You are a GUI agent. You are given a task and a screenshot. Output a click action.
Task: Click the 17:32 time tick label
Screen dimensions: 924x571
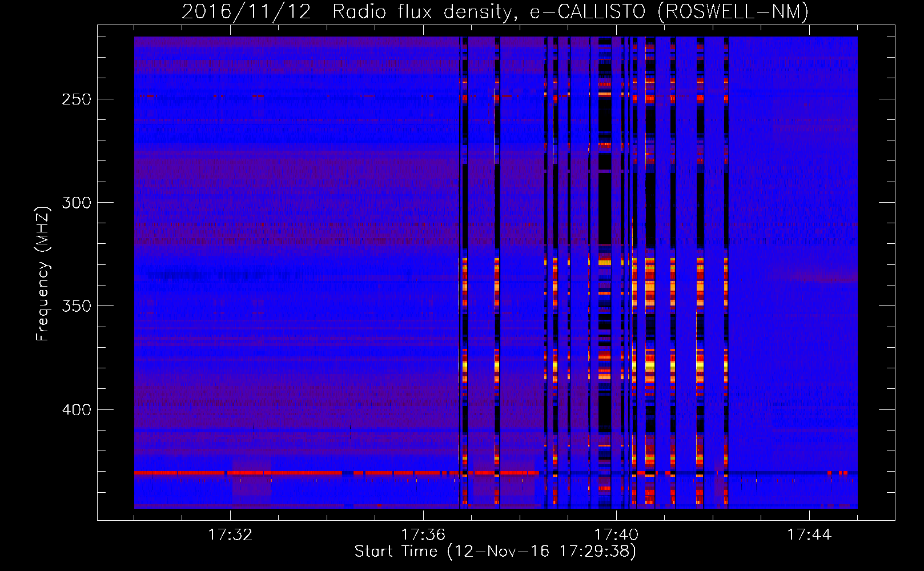tap(230, 535)
